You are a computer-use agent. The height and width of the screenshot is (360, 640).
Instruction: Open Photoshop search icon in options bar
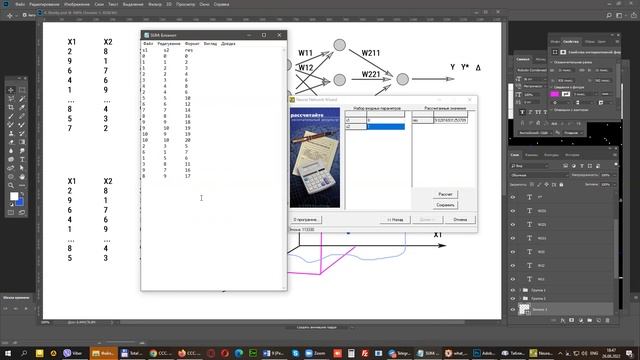tap(609, 15)
